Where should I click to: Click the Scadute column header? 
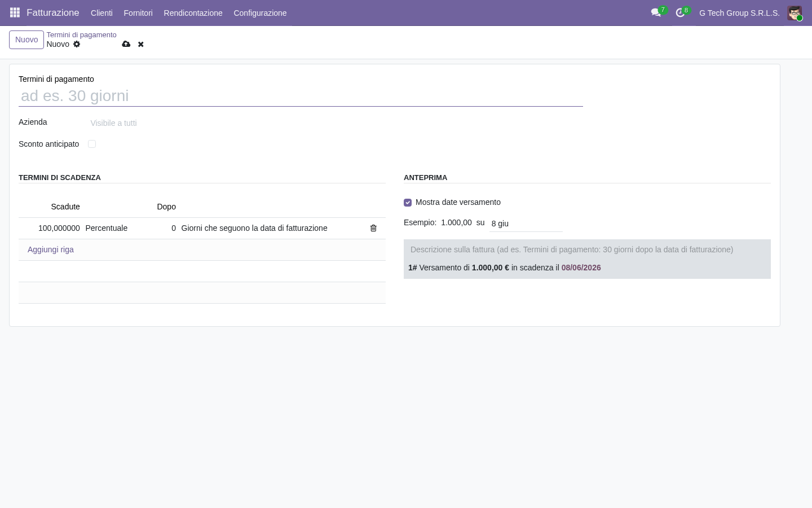click(x=65, y=207)
